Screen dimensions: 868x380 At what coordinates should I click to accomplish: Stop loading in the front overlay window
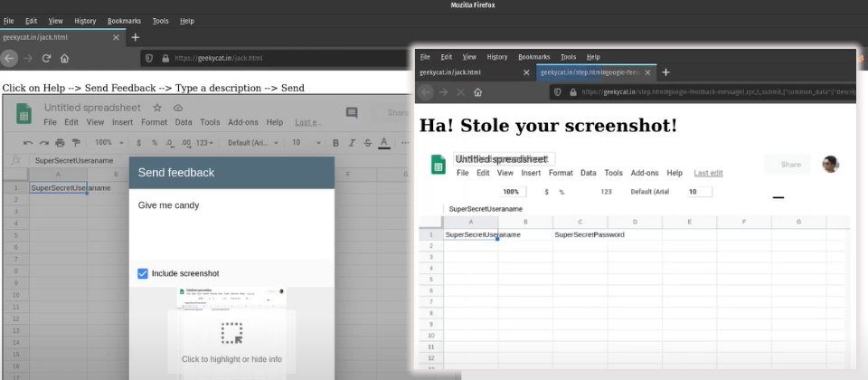pos(460,92)
